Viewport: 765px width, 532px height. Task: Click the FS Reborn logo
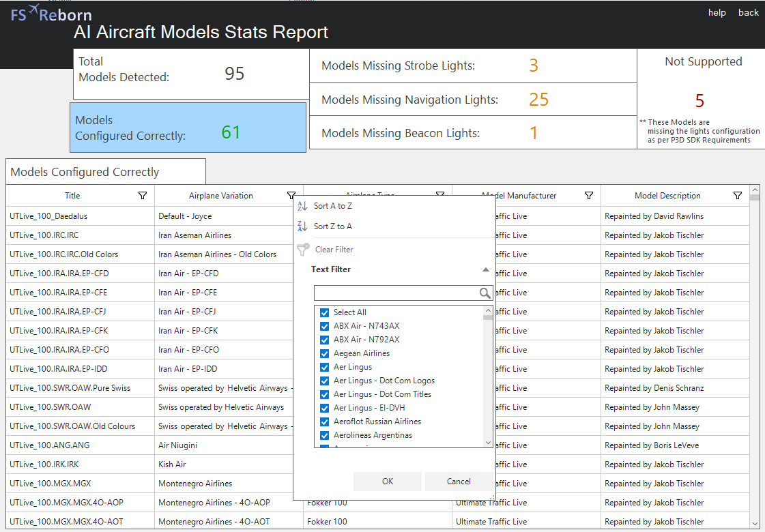click(x=51, y=14)
